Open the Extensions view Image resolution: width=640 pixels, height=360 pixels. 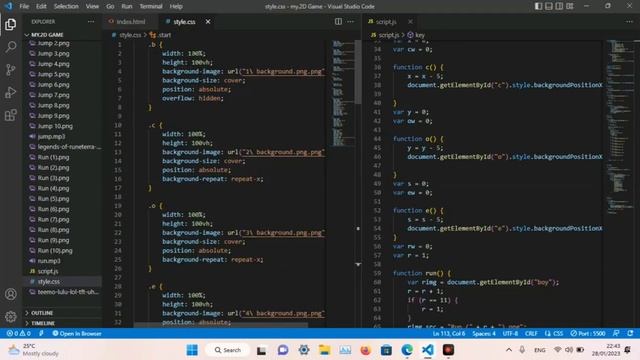pos(11,115)
